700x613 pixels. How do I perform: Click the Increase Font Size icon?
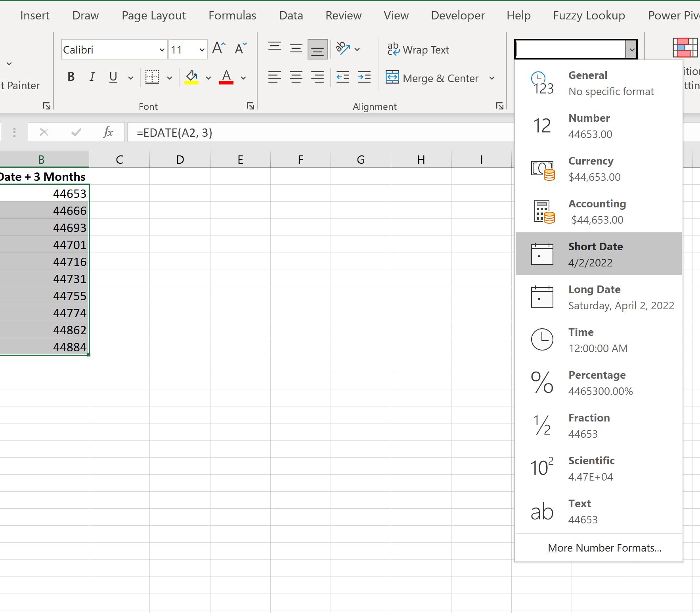tap(218, 48)
